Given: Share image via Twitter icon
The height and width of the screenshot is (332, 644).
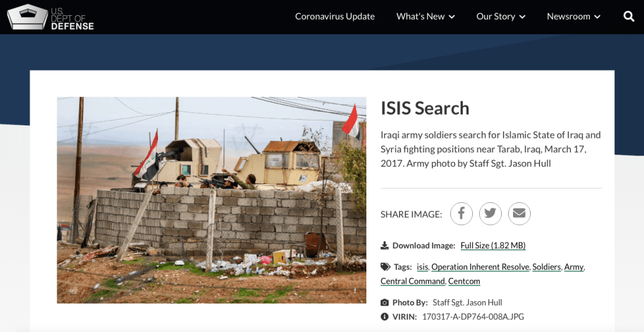Looking at the screenshot, I should 490,214.
